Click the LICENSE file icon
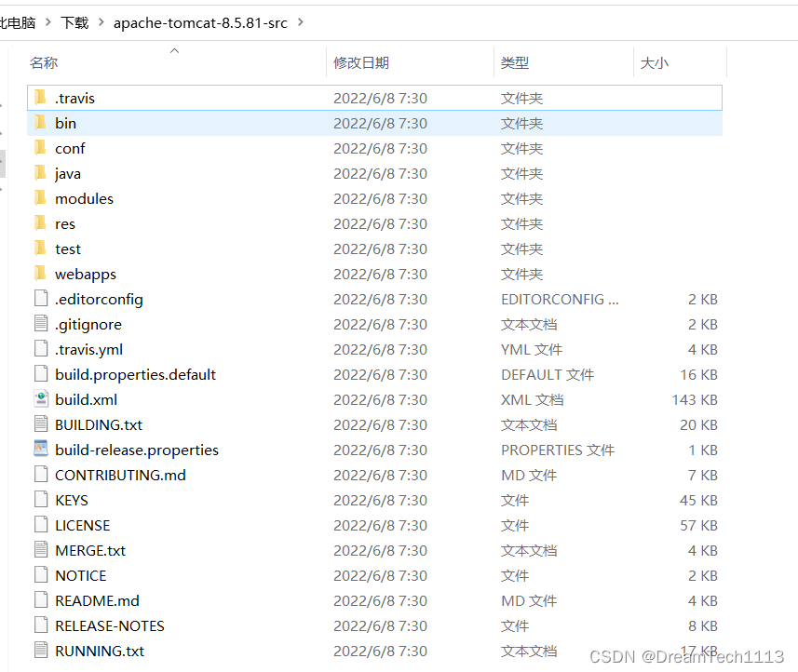 click(x=41, y=524)
